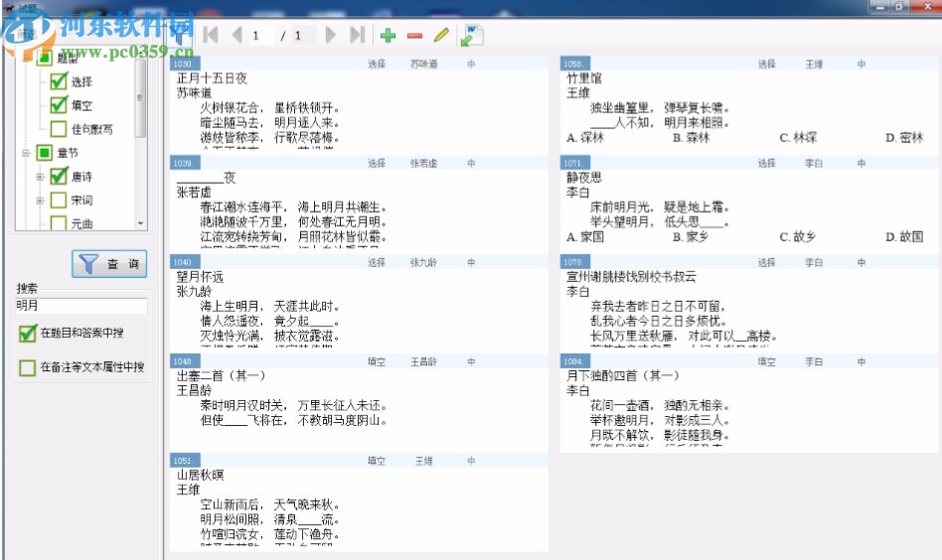
Task: Click option B. 家乡 in 静夜思
Action: [x=691, y=237]
